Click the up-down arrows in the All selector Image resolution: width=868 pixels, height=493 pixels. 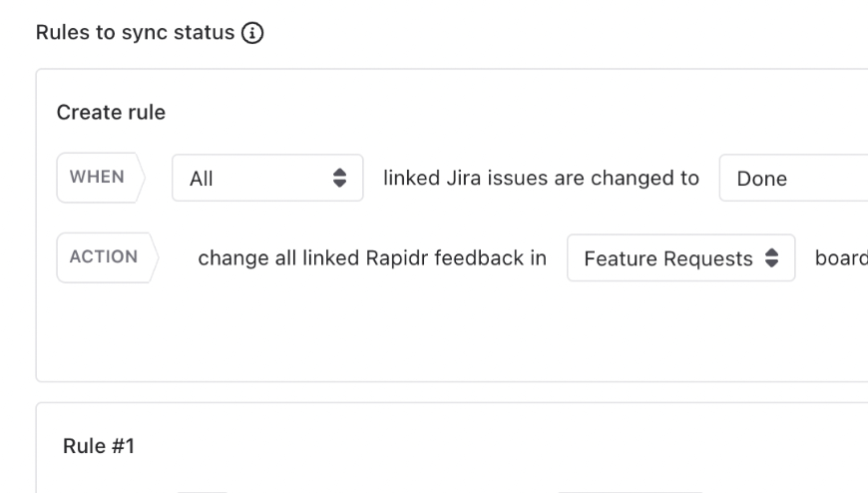click(x=339, y=179)
